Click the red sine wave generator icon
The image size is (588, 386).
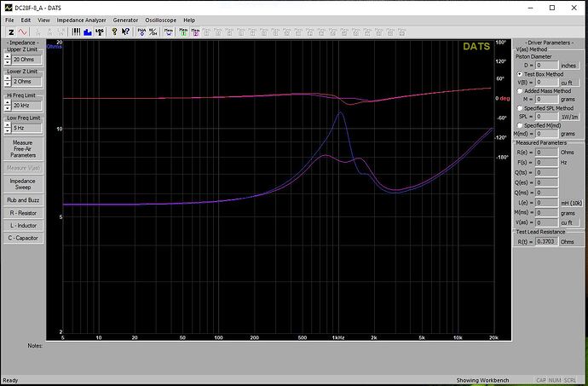[23, 31]
